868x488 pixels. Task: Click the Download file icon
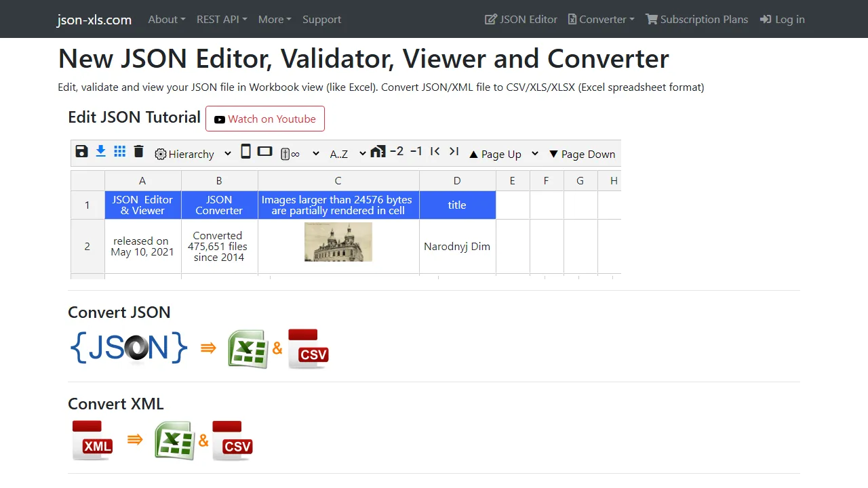100,151
